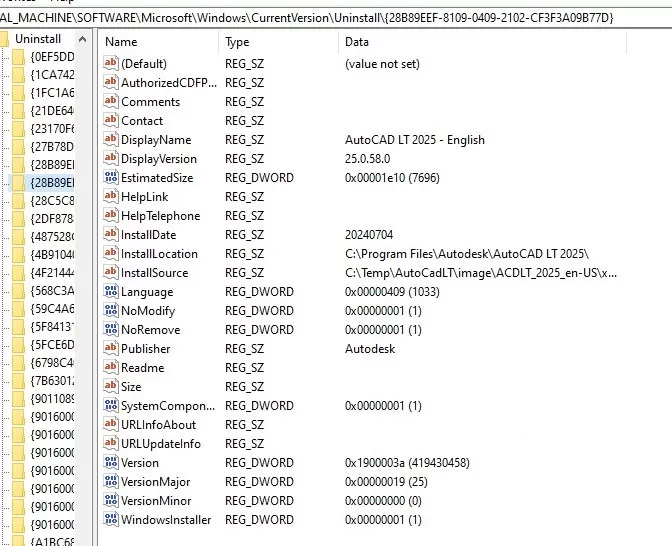The image size is (672, 546).
Task: Select the string icon beside InstallDate
Action: click(111, 234)
